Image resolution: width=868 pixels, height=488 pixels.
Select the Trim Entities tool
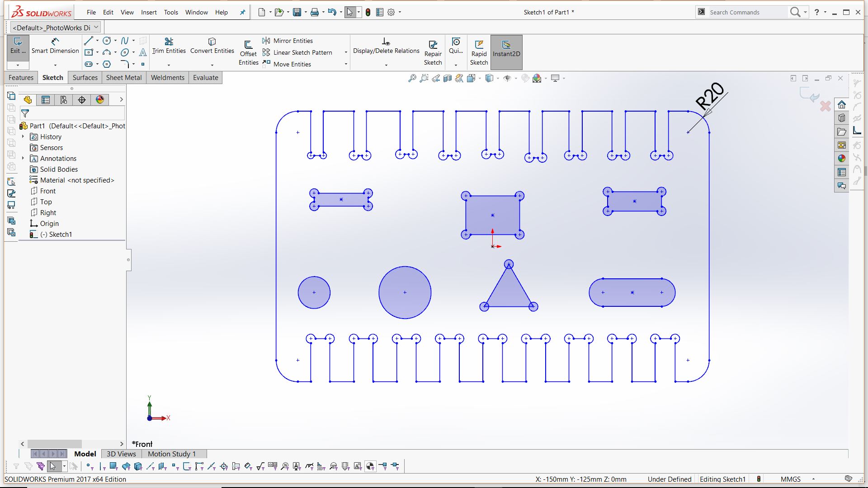(x=169, y=46)
